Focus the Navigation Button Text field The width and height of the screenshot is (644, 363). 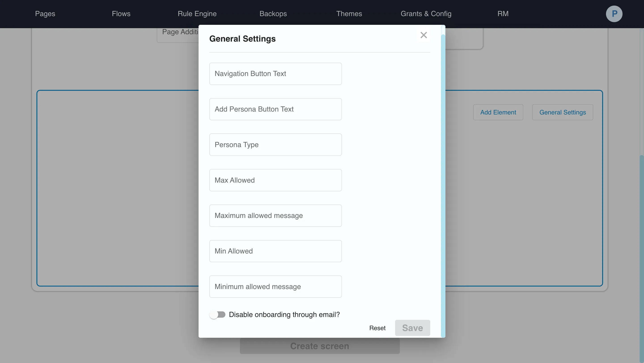(275, 74)
